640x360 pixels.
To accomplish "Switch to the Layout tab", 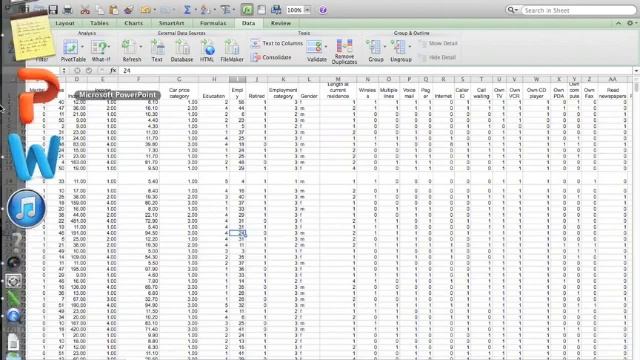I will pyautogui.click(x=65, y=23).
